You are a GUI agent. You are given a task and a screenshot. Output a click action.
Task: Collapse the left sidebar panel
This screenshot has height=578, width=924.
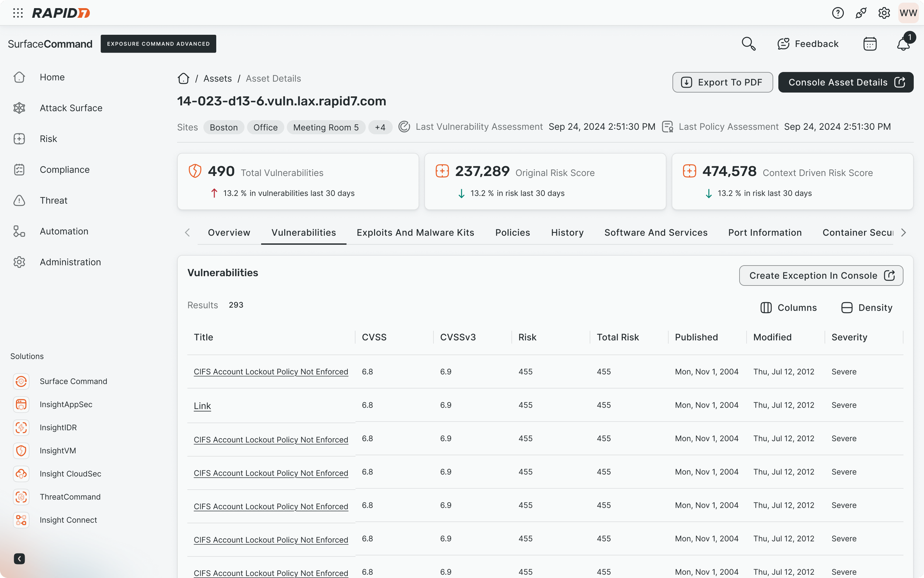19,559
